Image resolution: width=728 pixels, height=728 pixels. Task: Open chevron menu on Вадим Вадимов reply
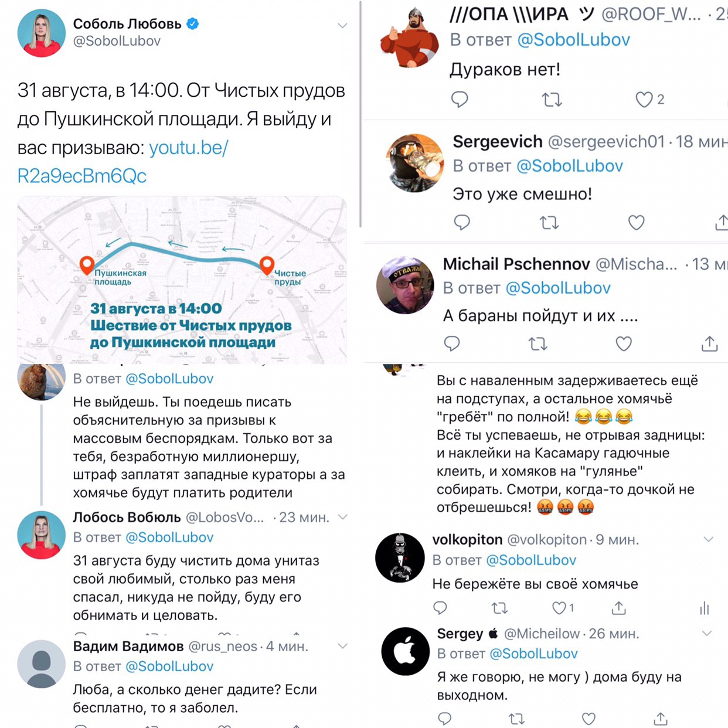click(x=343, y=646)
